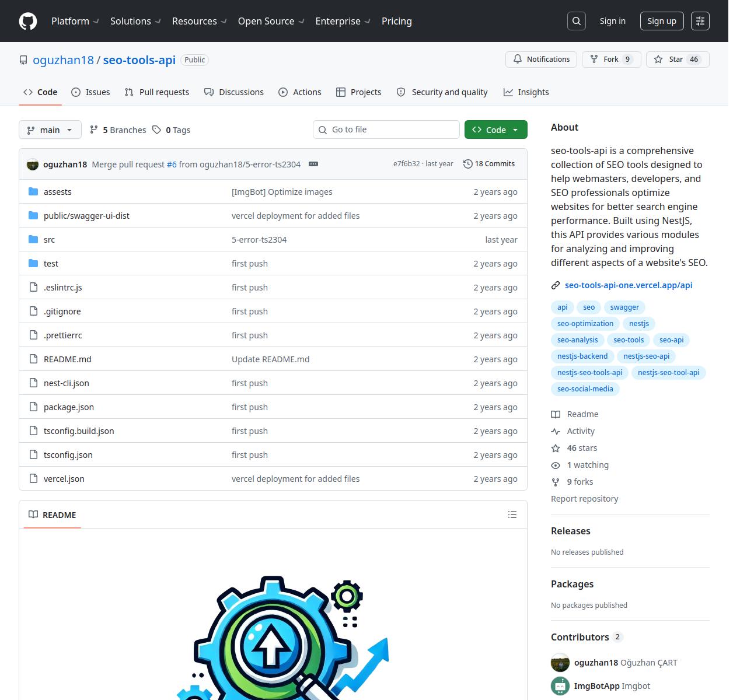Select the README tab
This screenshot has width=747, height=700.
click(53, 514)
